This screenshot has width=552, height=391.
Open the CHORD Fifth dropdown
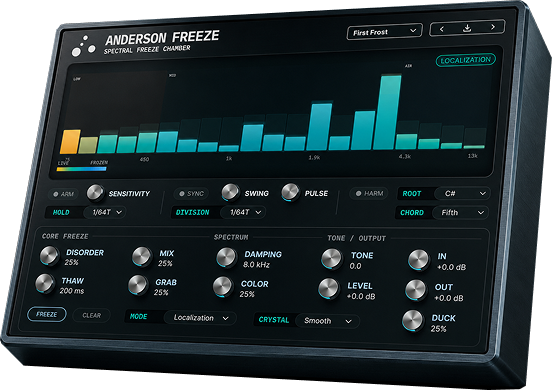(460, 213)
